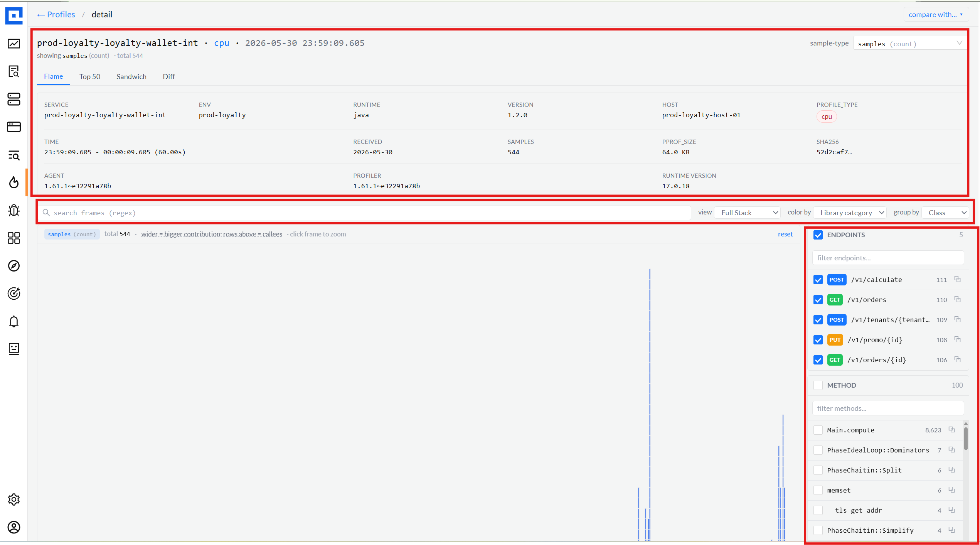Focus the filter methods field
This screenshot has height=545, width=980.
pyautogui.click(x=888, y=408)
